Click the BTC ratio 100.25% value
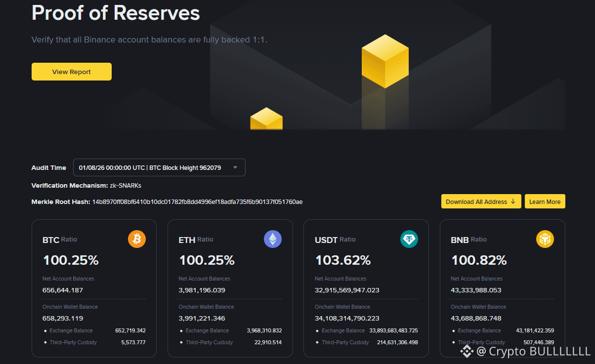 71,260
